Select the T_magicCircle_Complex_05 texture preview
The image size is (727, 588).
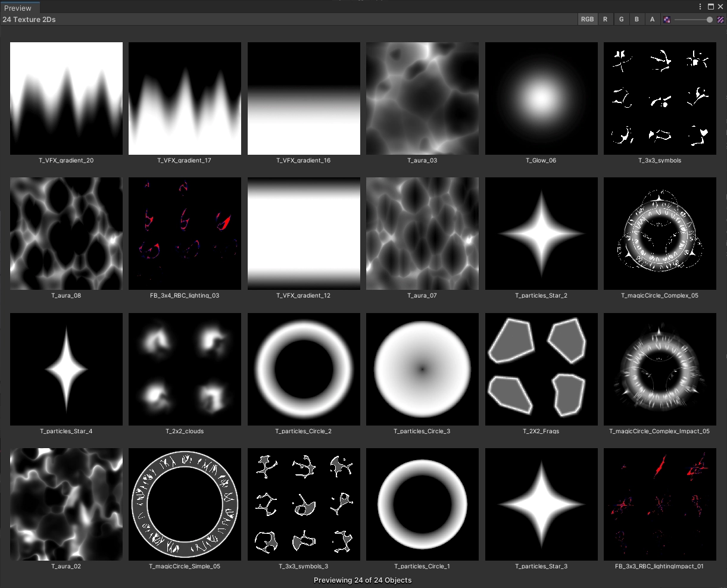click(660, 233)
